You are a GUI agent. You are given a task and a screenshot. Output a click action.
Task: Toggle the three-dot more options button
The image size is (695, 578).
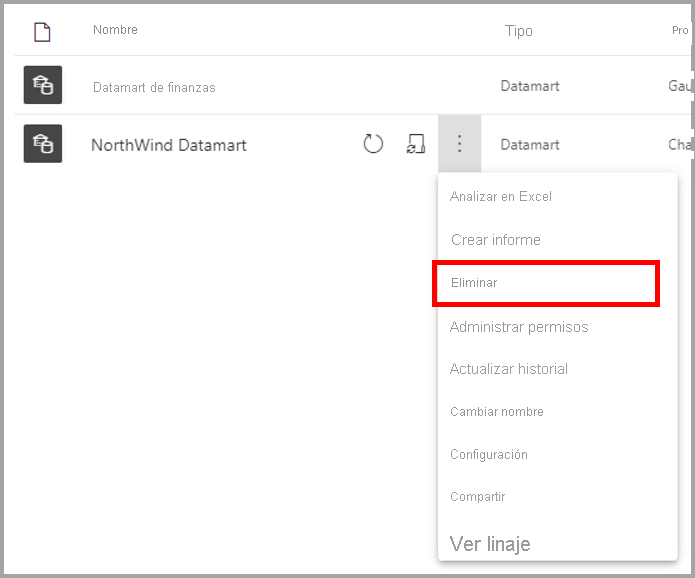(x=459, y=144)
